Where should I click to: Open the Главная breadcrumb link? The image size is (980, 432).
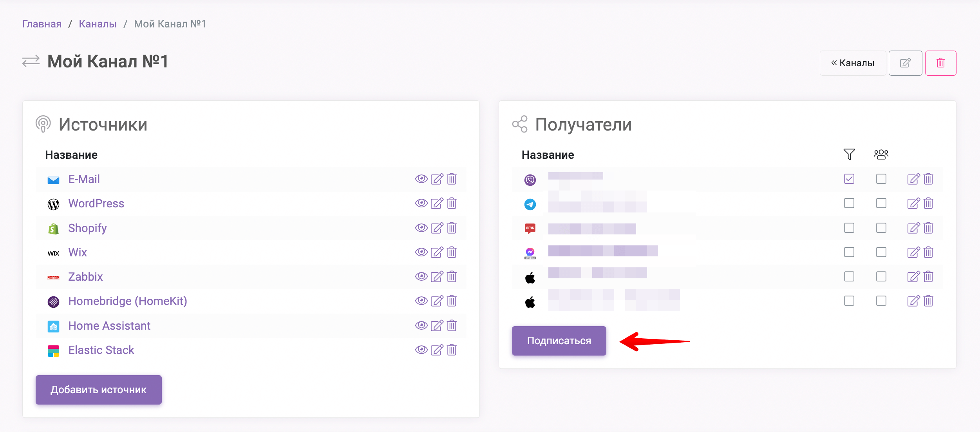[x=42, y=24]
